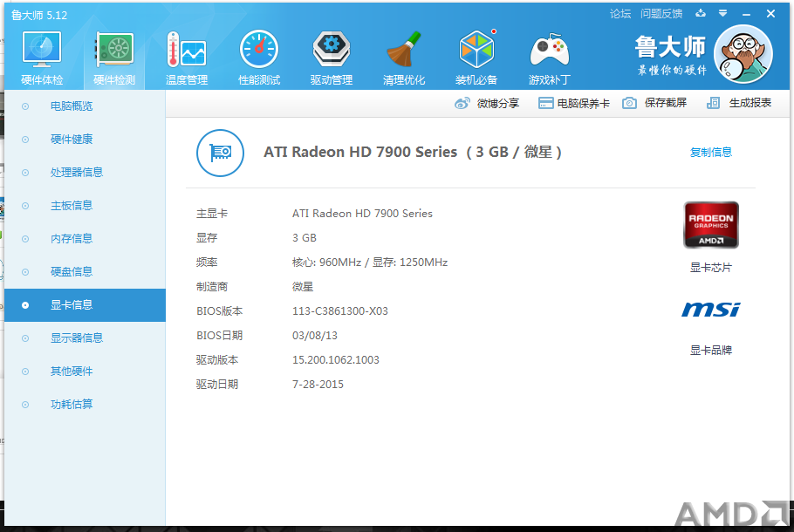This screenshot has height=532, width=794.
Task: Click the graphics card circle icon
Action: pos(220,153)
